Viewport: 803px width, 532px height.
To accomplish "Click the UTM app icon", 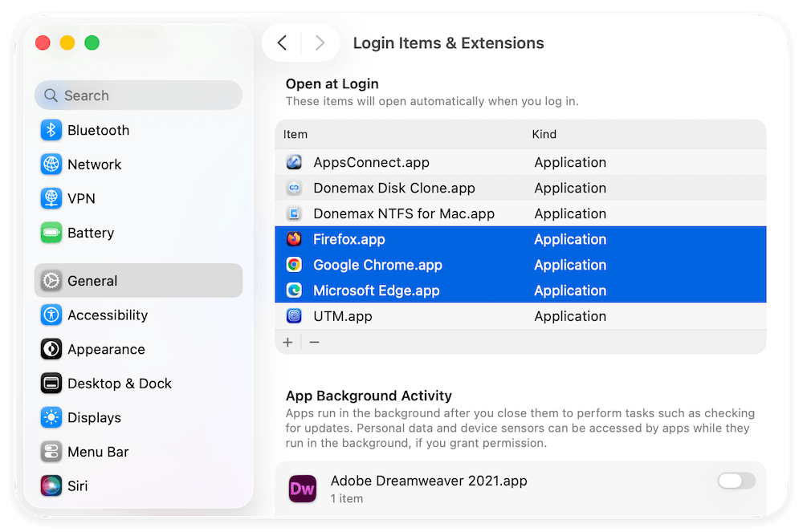I will click(x=294, y=315).
